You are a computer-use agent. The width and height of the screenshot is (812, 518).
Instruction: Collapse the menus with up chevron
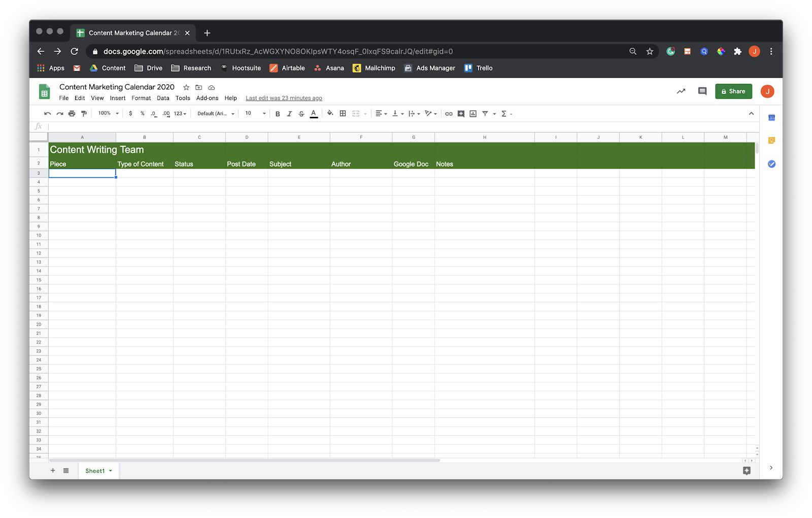(x=751, y=114)
